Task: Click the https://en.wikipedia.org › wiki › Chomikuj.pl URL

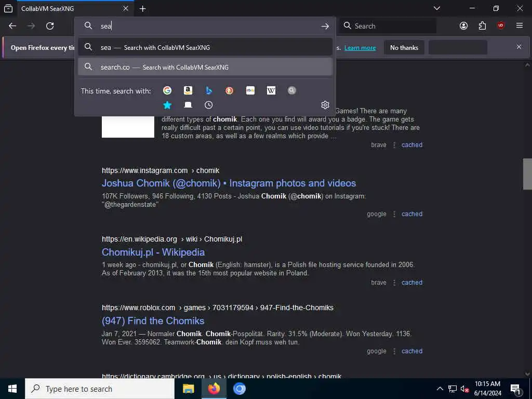Action: coord(172,239)
